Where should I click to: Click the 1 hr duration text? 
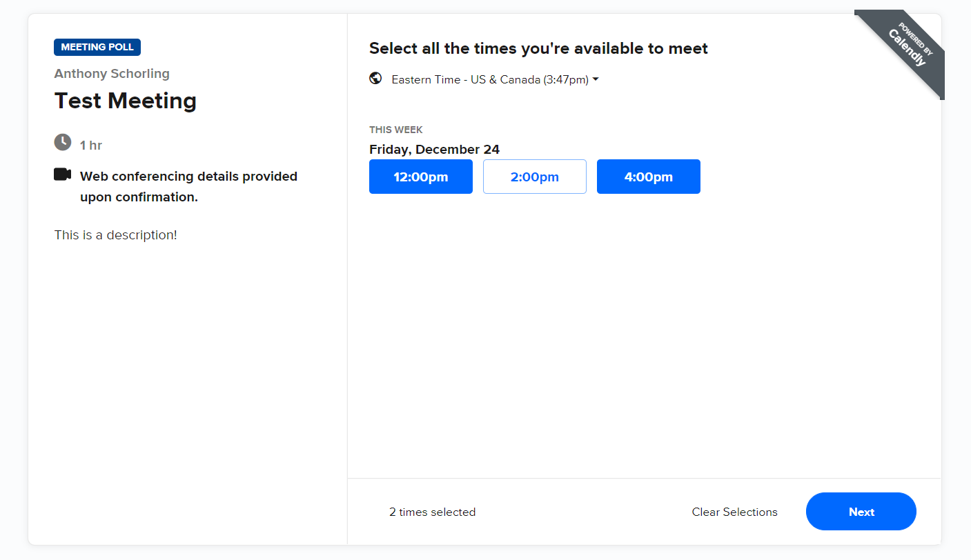tap(91, 146)
